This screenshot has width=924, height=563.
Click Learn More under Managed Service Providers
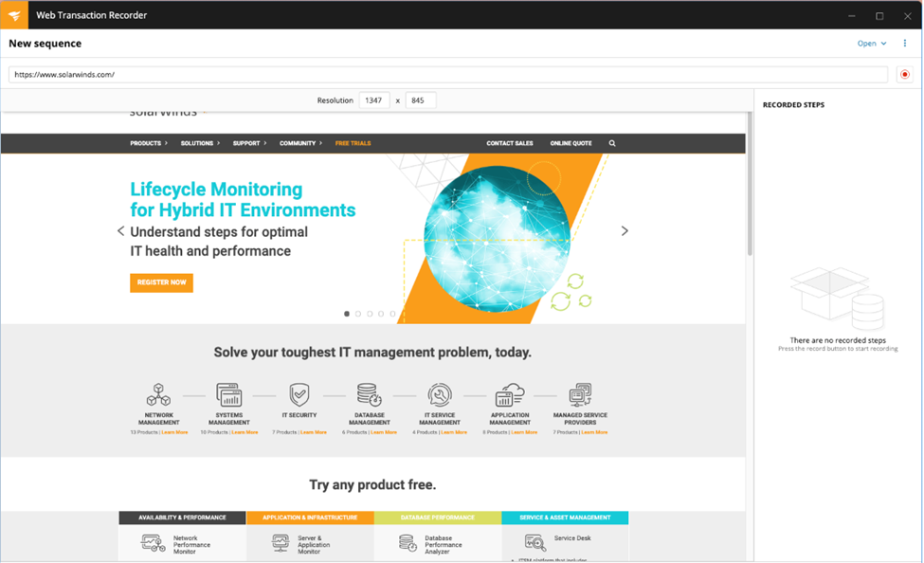594,432
